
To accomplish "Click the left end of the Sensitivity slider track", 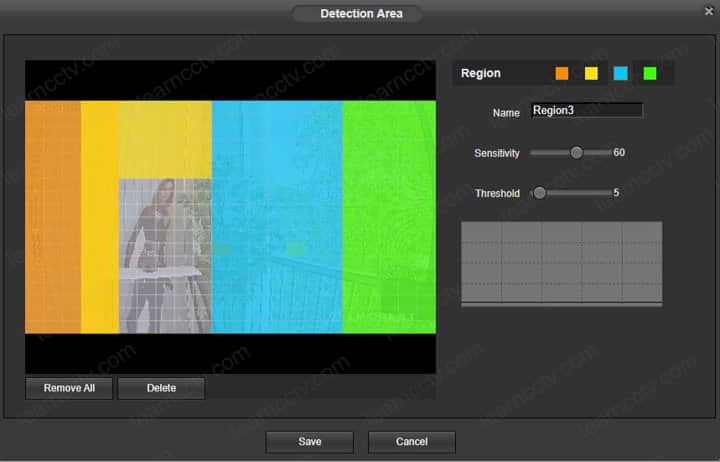I will (533, 153).
